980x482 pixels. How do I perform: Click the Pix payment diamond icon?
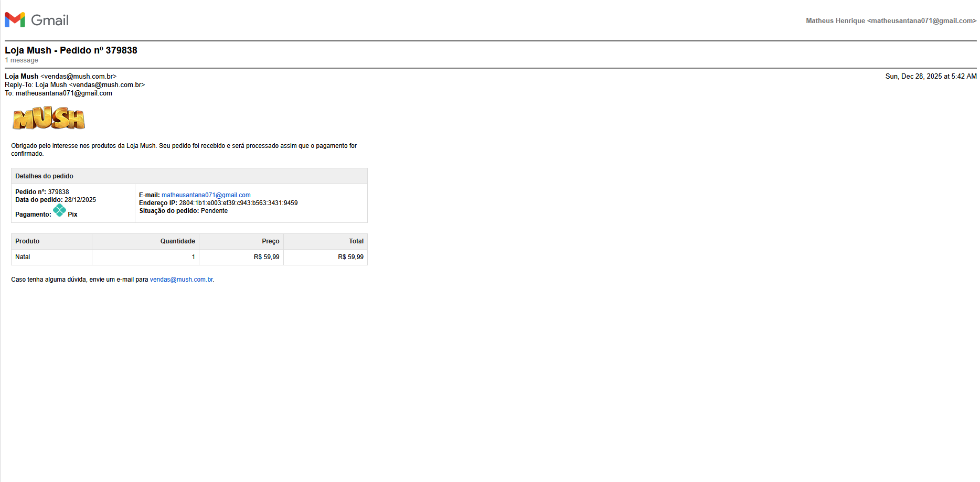click(x=60, y=210)
